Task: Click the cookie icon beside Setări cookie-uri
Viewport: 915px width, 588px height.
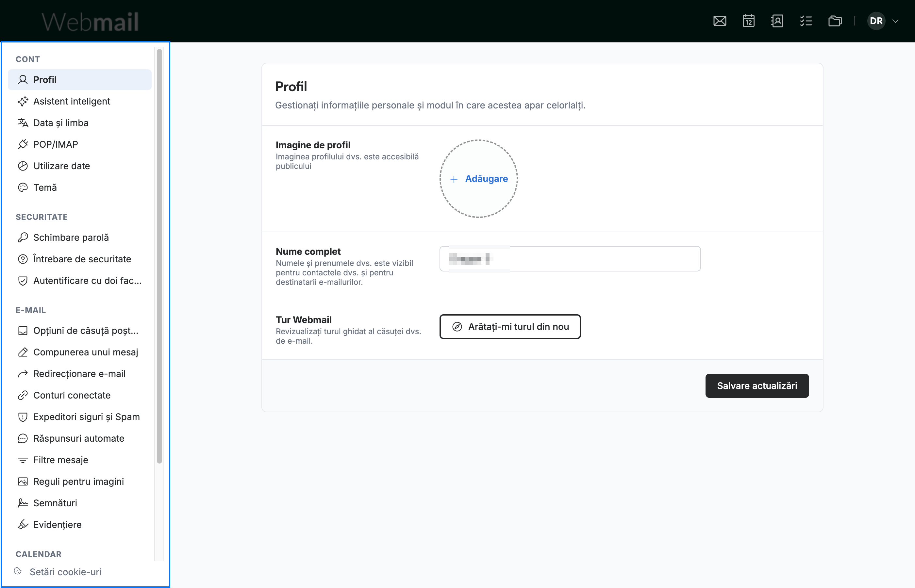Action: pyautogui.click(x=18, y=571)
